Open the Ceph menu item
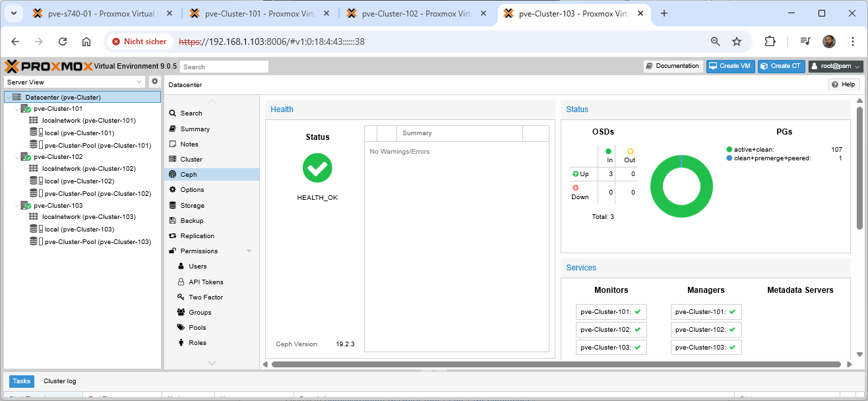This screenshot has width=868, height=401. coord(189,175)
